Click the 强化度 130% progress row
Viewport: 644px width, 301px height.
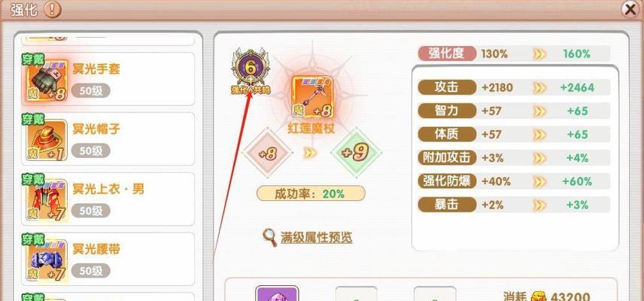tap(514, 53)
